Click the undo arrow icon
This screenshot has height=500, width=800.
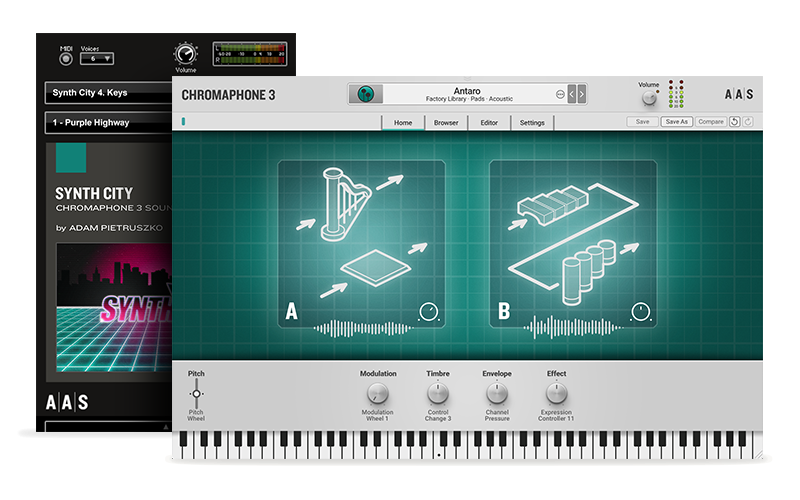pyautogui.click(x=735, y=122)
